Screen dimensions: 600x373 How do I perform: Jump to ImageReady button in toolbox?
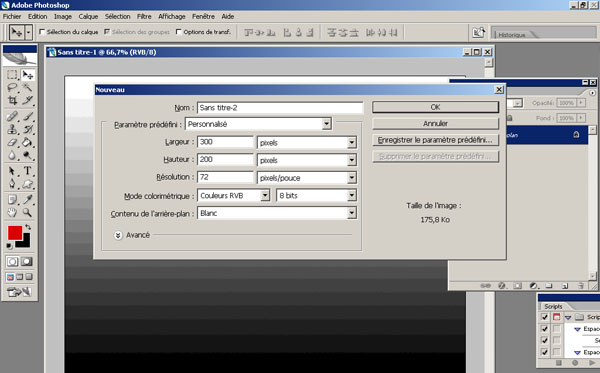click(x=20, y=292)
